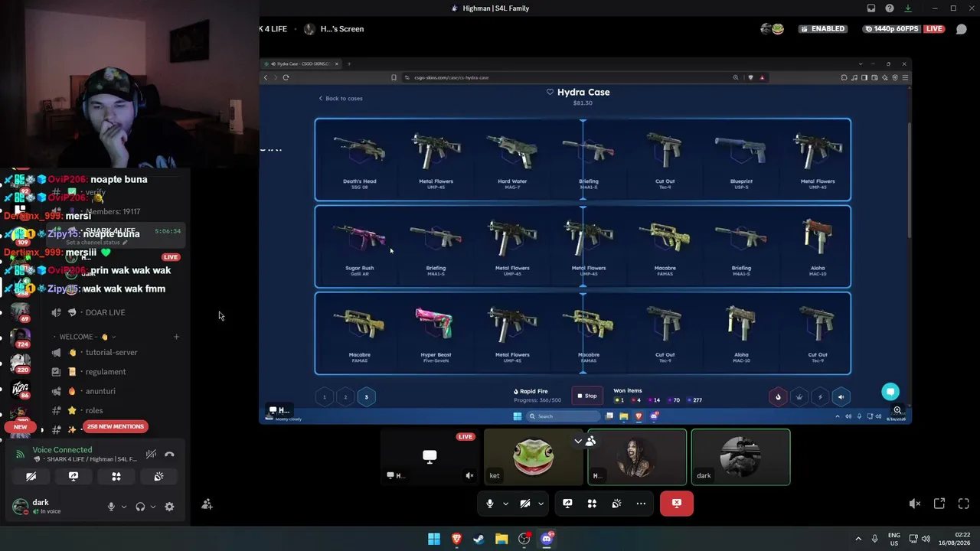
Task: Open Discord user settings gear
Action: (x=169, y=507)
